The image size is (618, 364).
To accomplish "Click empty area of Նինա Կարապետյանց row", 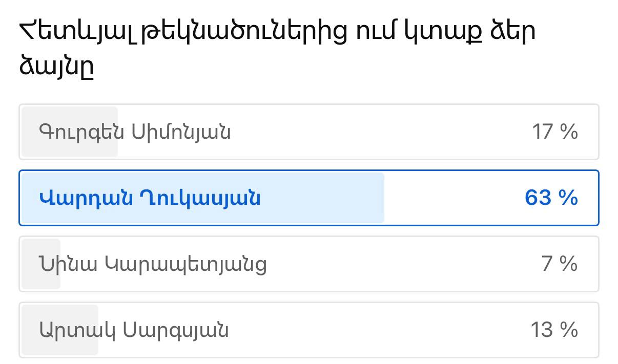I will click(x=400, y=264).
